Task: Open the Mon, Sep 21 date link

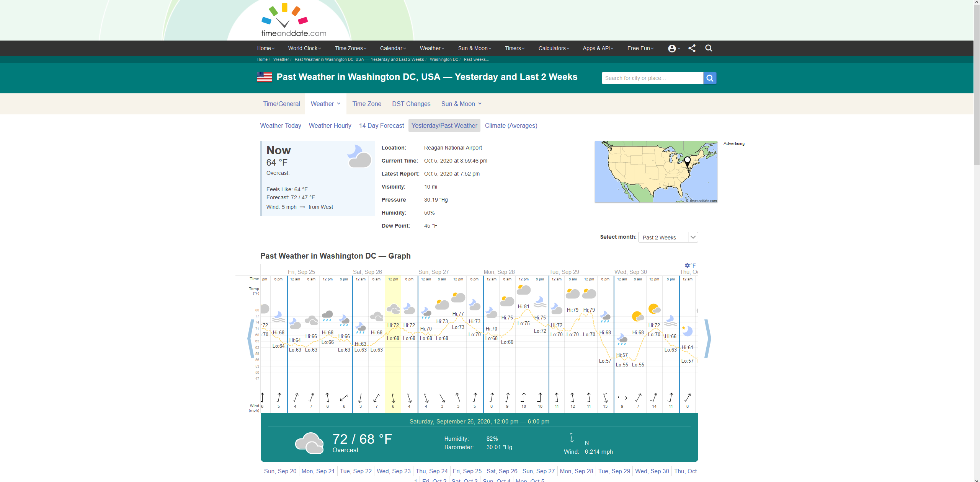Action: [318, 471]
